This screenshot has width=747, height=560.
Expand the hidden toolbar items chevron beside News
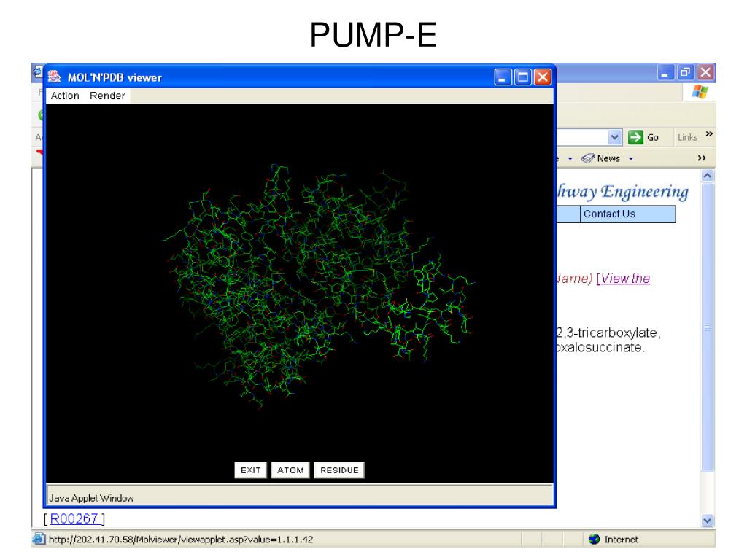click(x=702, y=158)
